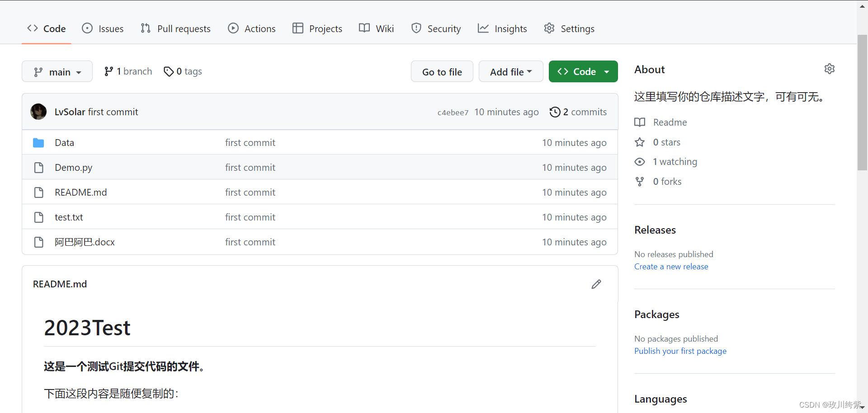The width and height of the screenshot is (868, 413).
Task: Edit About details with gear icon
Action: 829,69
